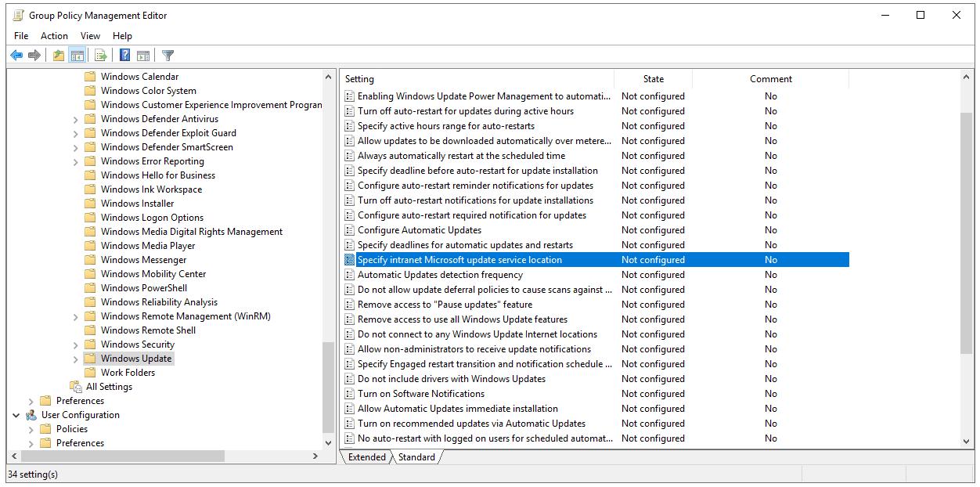Click the Up one level folder icon

[x=59, y=55]
